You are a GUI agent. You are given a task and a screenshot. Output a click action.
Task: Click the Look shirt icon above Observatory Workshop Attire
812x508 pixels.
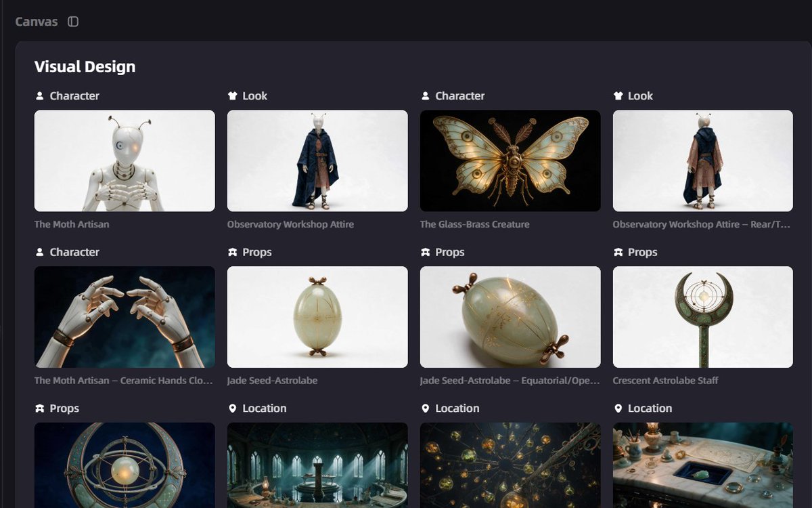point(232,96)
